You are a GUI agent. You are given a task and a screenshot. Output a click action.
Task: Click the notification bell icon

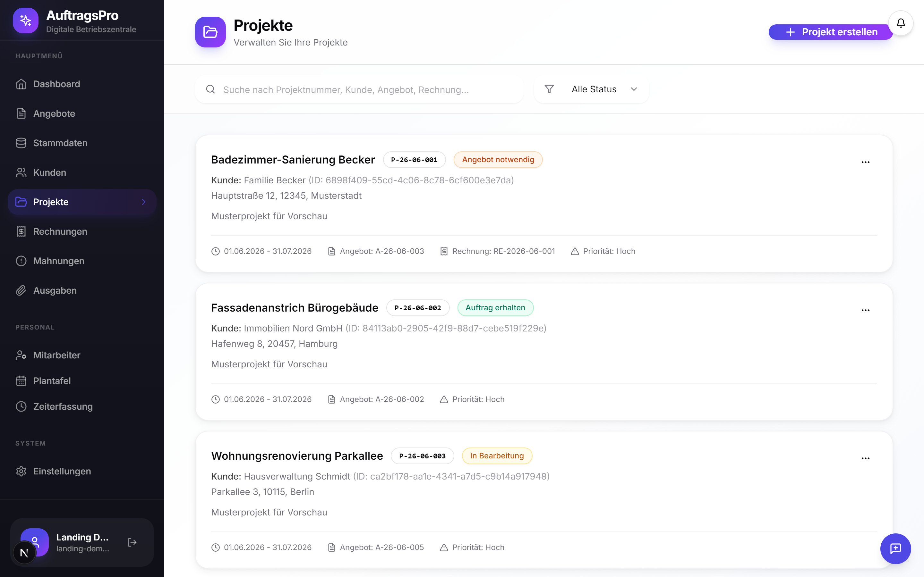[900, 23]
